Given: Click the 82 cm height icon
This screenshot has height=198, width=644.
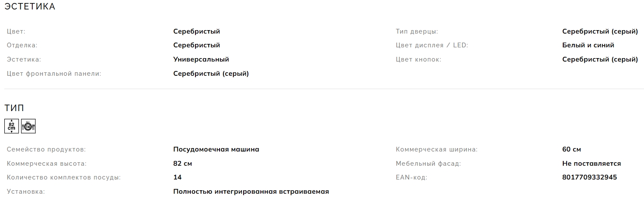Looking at the screenshot, I should click(x=12, y=126).
